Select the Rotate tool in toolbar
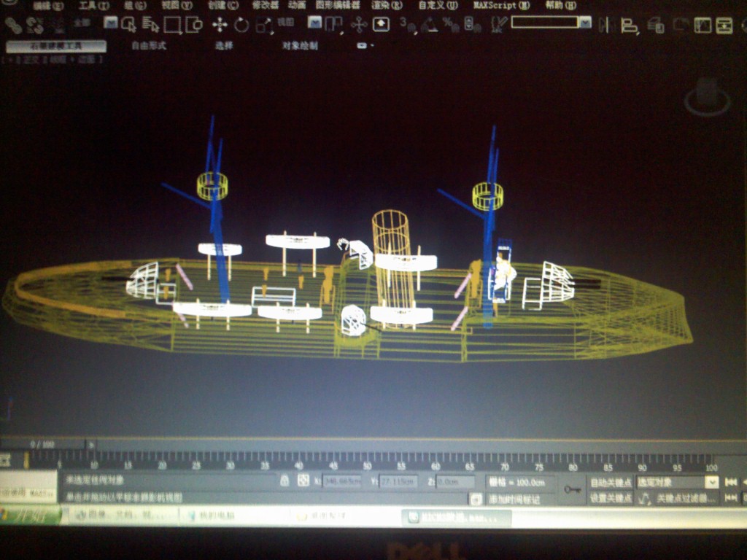The height and width of the screenshot is (560, 747). [241, 24]
